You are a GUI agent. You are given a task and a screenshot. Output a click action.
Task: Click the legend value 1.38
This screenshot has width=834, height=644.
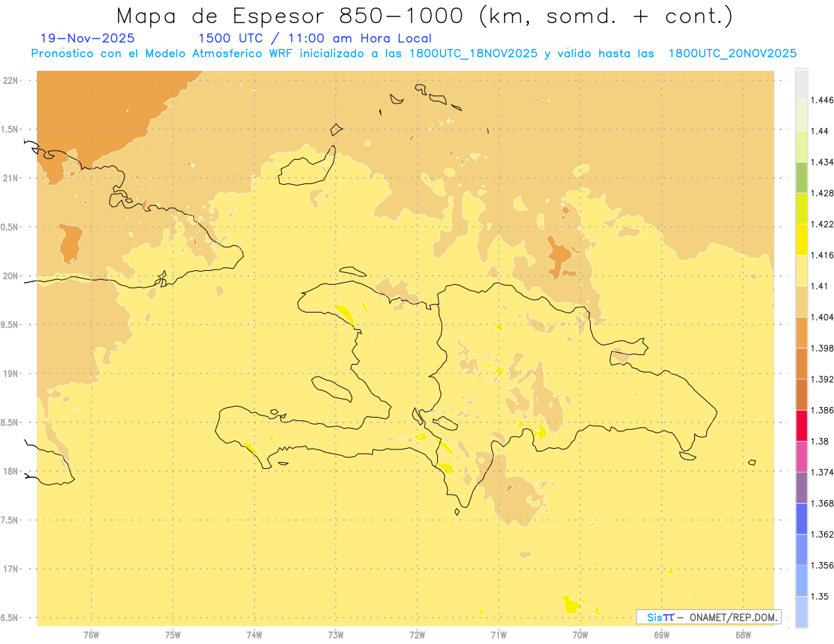(x=820, y=441)
